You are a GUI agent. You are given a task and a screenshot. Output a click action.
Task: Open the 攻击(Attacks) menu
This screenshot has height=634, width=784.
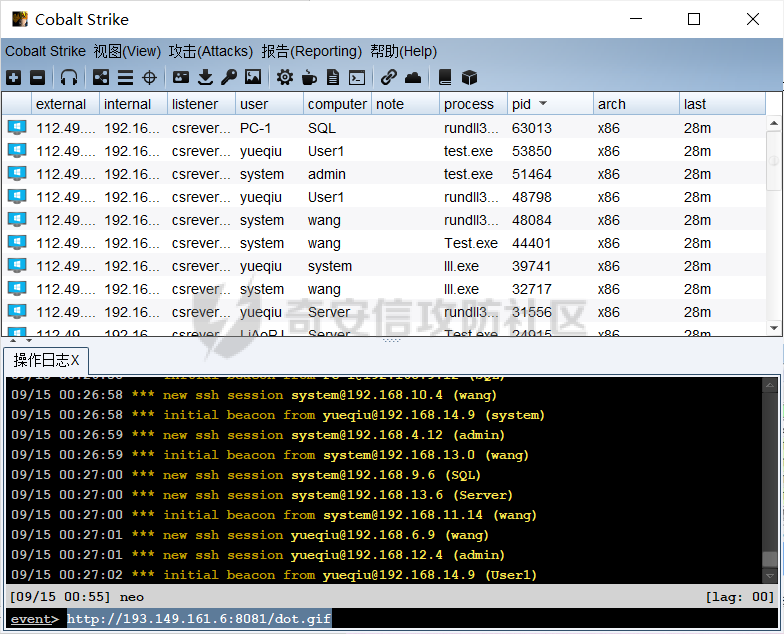click(x=211, y=51)
